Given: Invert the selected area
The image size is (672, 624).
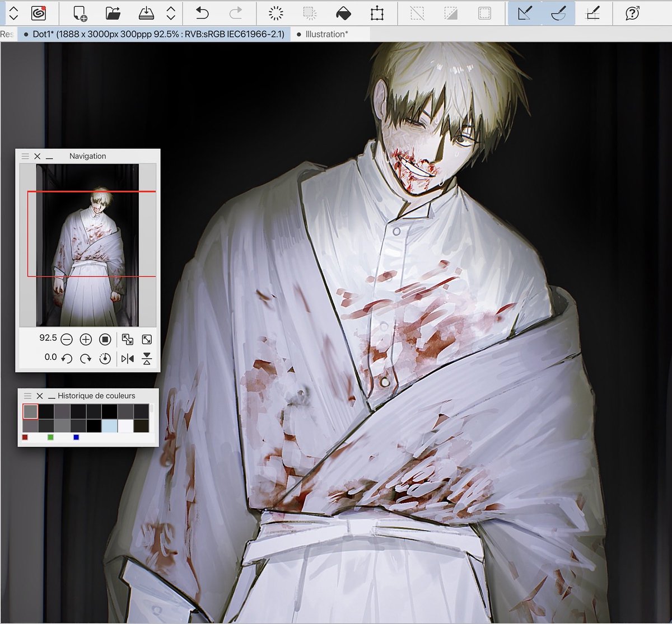Looking at the screenshot, I should click(451, 13).
